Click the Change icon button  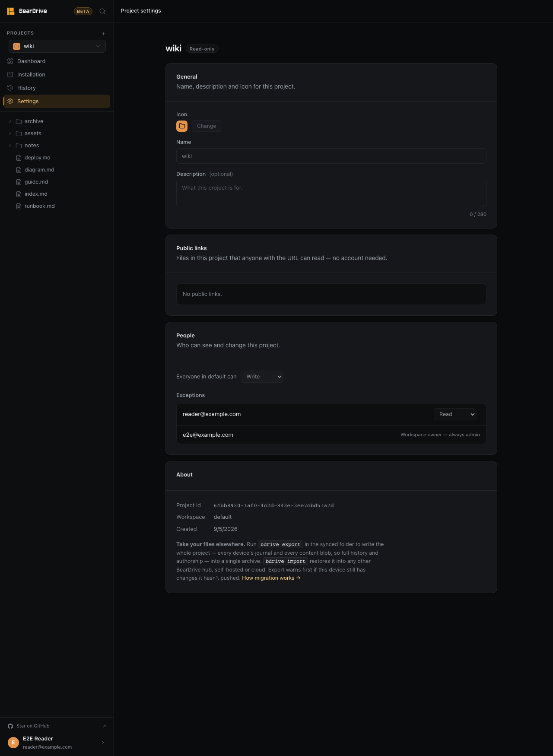click(207, 126)
